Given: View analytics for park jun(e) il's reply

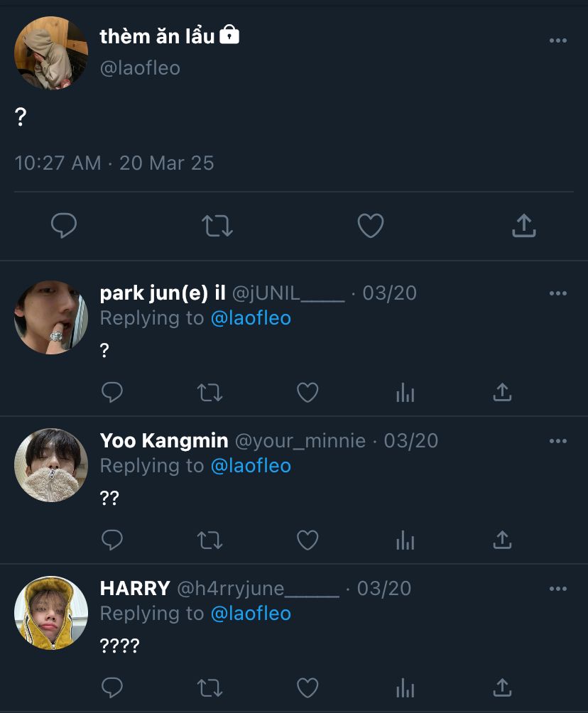Looking at the screenshot, I should [405, 392].
